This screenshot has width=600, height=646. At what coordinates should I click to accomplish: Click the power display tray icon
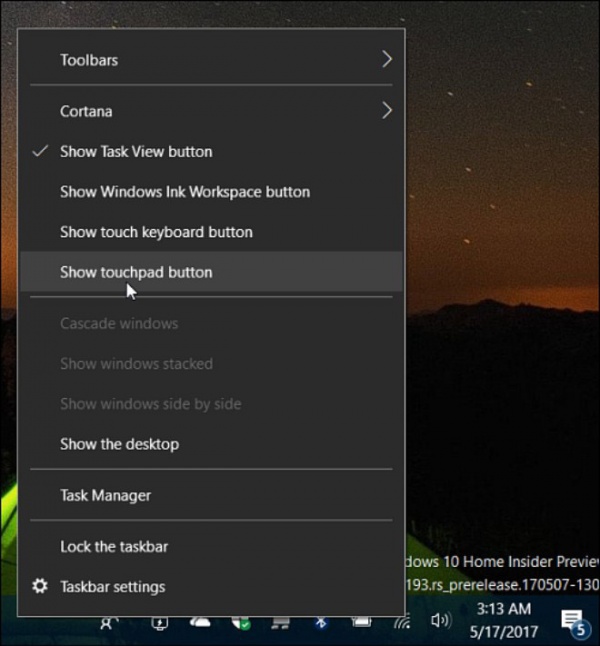(159, 624)
